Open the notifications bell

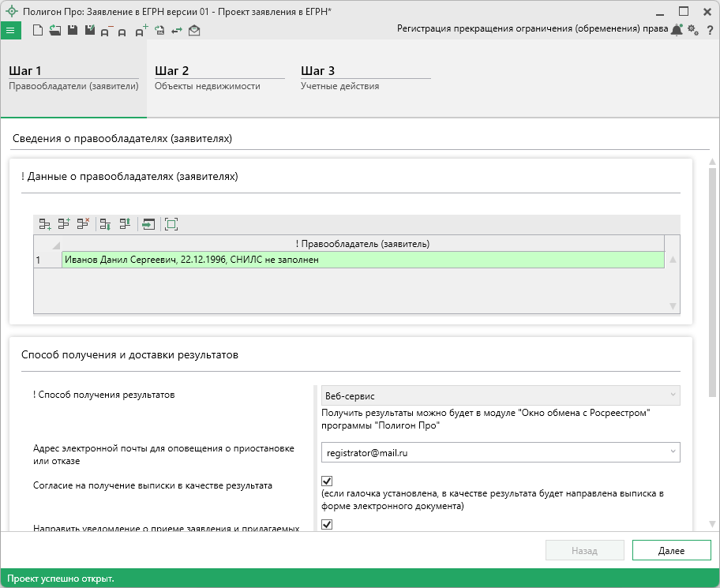point(677,30)
